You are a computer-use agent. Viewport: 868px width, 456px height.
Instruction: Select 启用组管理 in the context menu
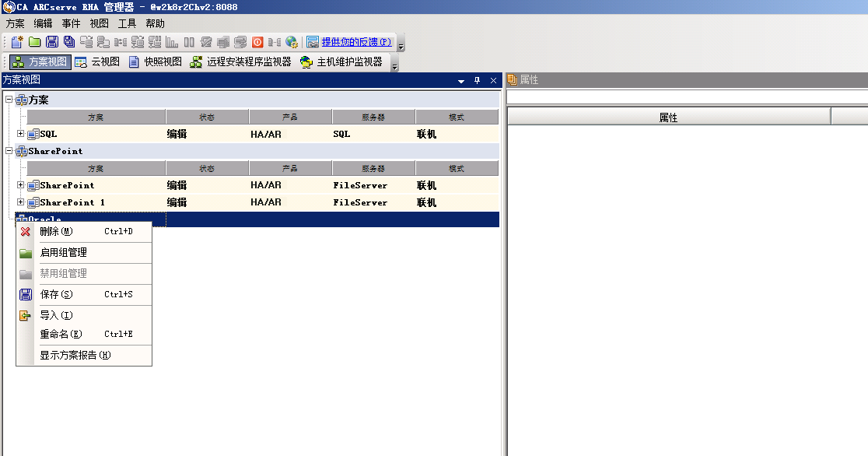point(63,252)
